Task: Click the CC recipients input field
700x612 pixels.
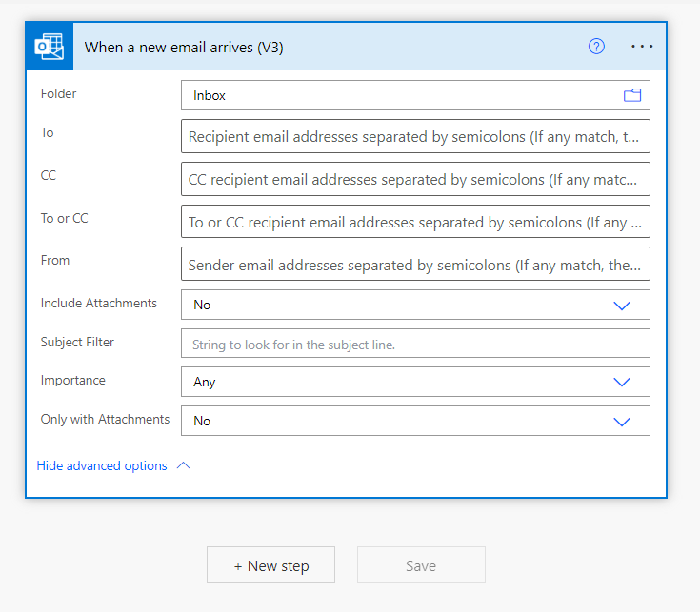Action: pos(415,179)
